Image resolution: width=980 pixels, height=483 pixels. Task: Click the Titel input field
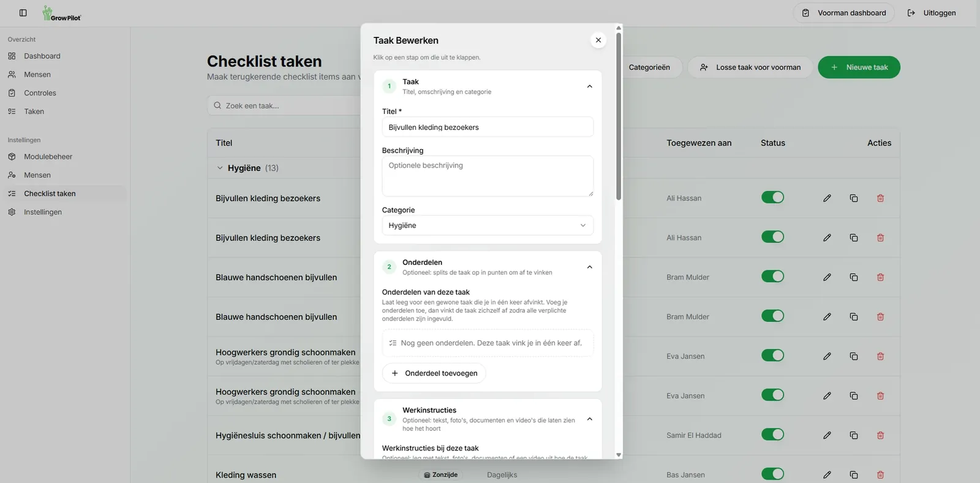tap(488, 127)
